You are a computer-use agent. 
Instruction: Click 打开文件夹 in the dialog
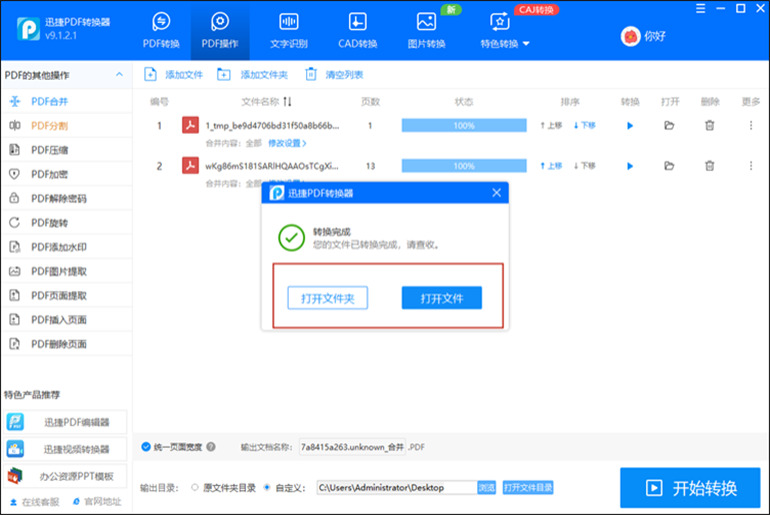coord(328,298)
